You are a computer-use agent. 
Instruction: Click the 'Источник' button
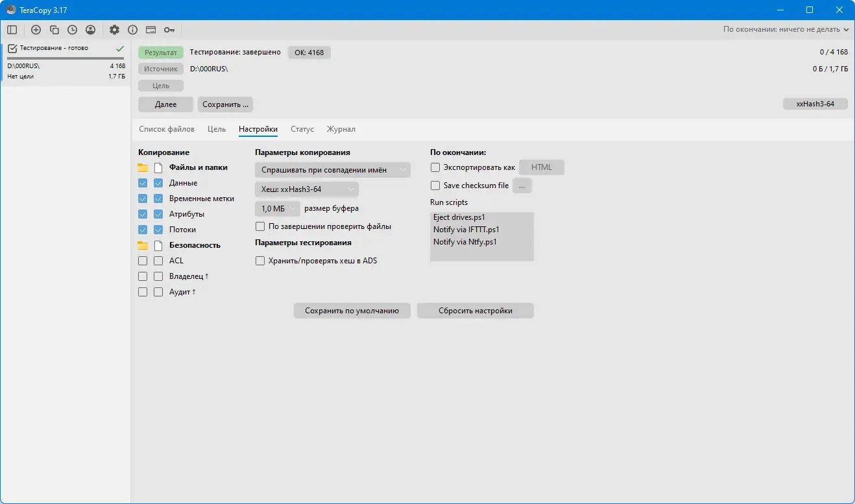click(x=161, y=69)
